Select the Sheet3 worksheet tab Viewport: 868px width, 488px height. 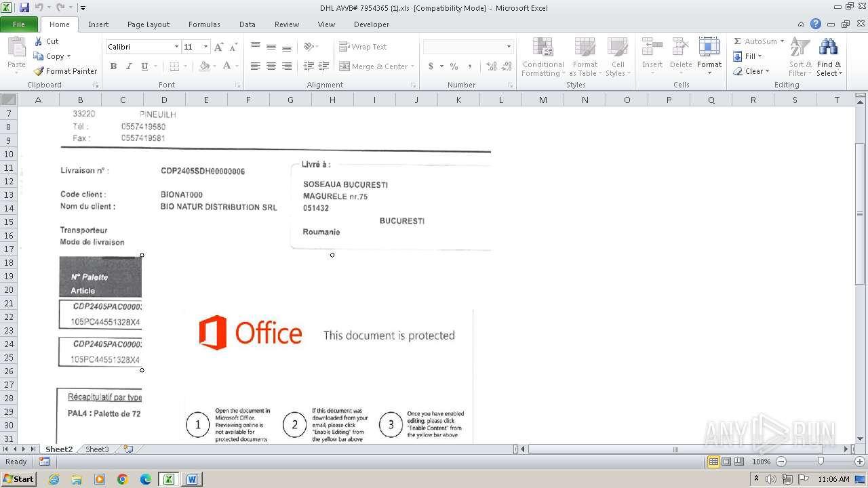pos(97,449)
